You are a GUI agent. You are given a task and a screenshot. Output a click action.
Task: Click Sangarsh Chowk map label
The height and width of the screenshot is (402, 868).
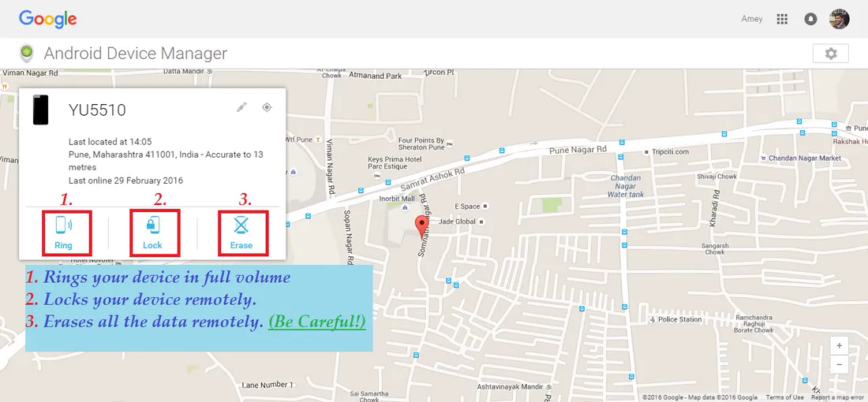(715, 248)
